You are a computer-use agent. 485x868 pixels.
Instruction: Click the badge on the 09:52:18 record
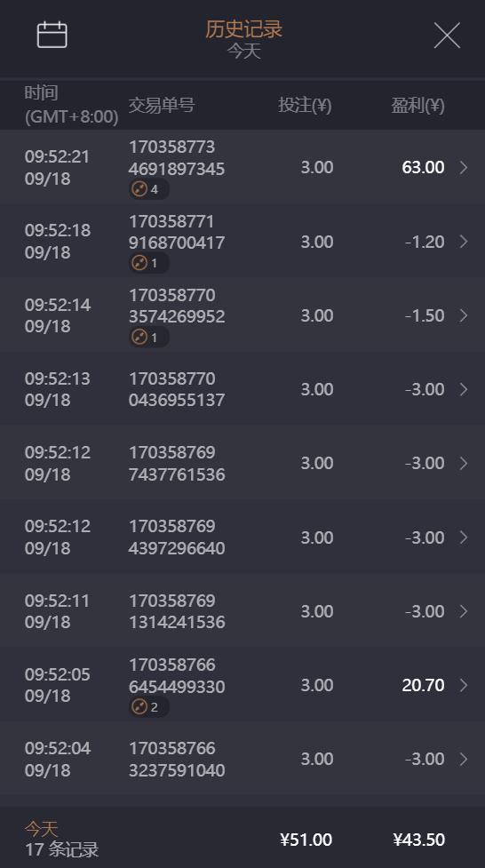[x=149, y=263]
